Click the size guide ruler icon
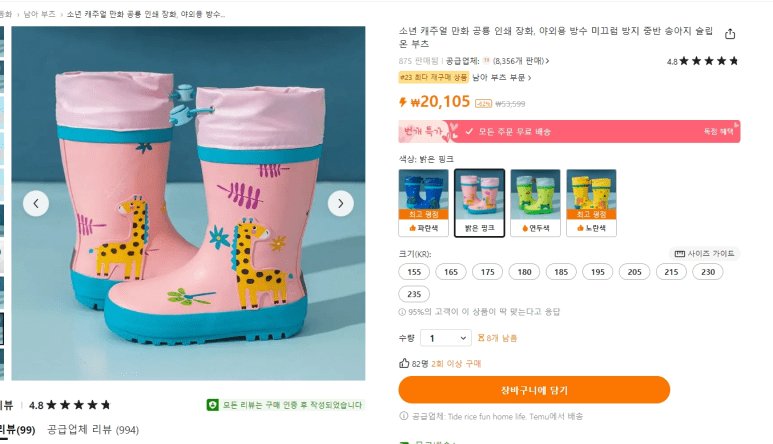 [x=680, y=254]
